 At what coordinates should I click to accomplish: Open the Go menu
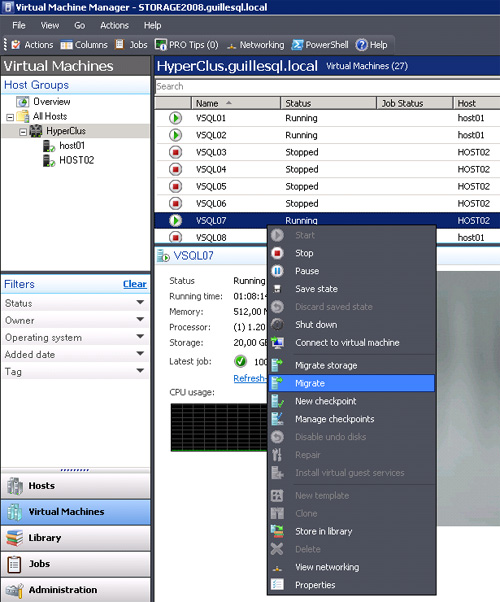(79, 25)
